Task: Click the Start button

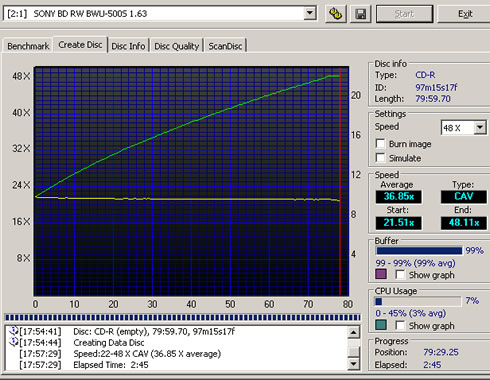Action: pos(404,14)
